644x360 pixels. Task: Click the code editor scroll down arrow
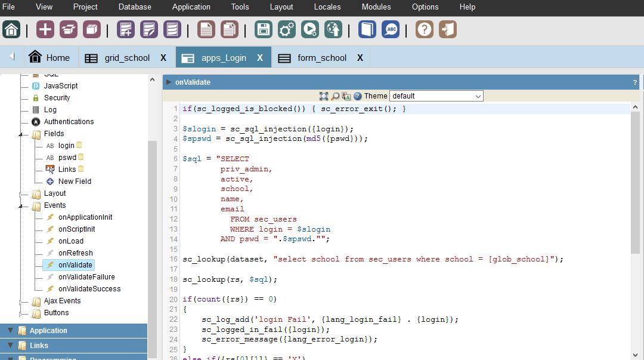pos(636,355)
